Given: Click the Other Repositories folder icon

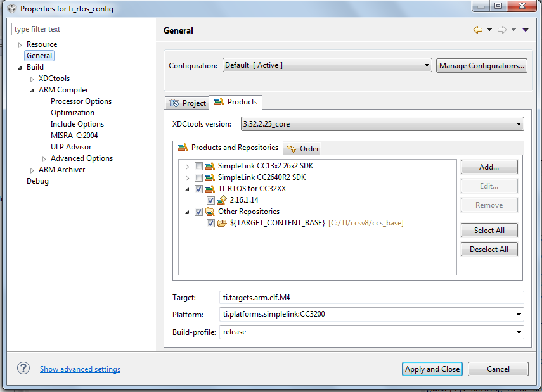Looking at the screenshot, I should tap(210, 212).
